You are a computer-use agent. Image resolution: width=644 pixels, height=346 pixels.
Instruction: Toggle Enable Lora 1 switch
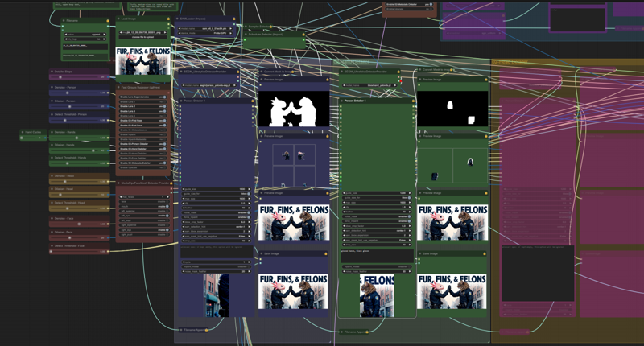pos(142,102)
